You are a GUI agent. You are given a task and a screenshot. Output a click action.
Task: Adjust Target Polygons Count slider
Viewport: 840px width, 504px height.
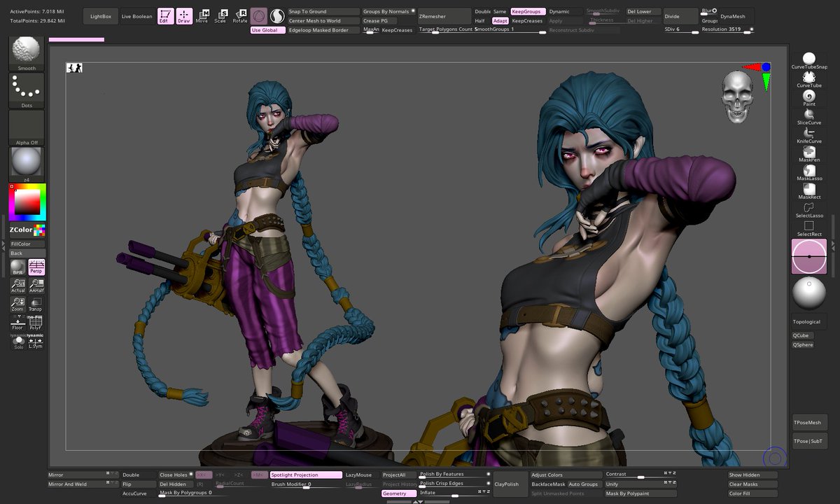tap(444, 30)
